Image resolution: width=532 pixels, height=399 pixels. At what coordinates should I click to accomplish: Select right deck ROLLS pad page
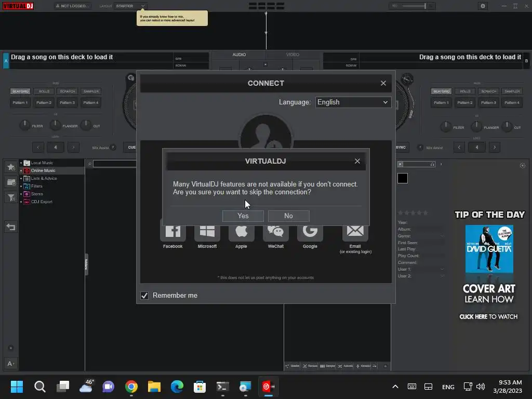coord(465,91)
